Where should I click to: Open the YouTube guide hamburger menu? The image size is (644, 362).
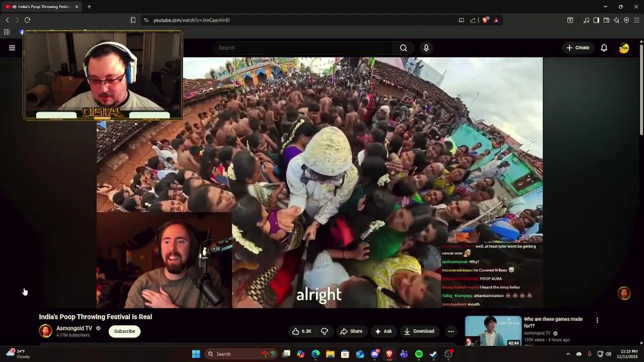(12, 48)
